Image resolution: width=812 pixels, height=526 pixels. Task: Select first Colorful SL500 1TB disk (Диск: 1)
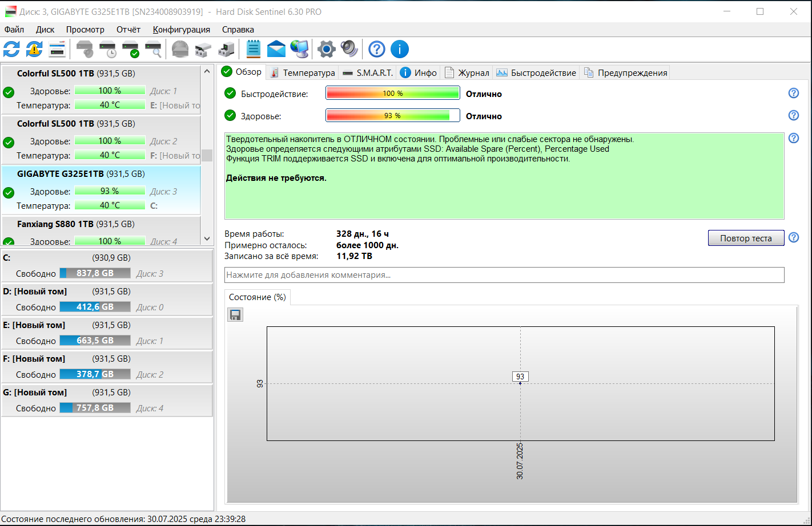coord(101,90)
